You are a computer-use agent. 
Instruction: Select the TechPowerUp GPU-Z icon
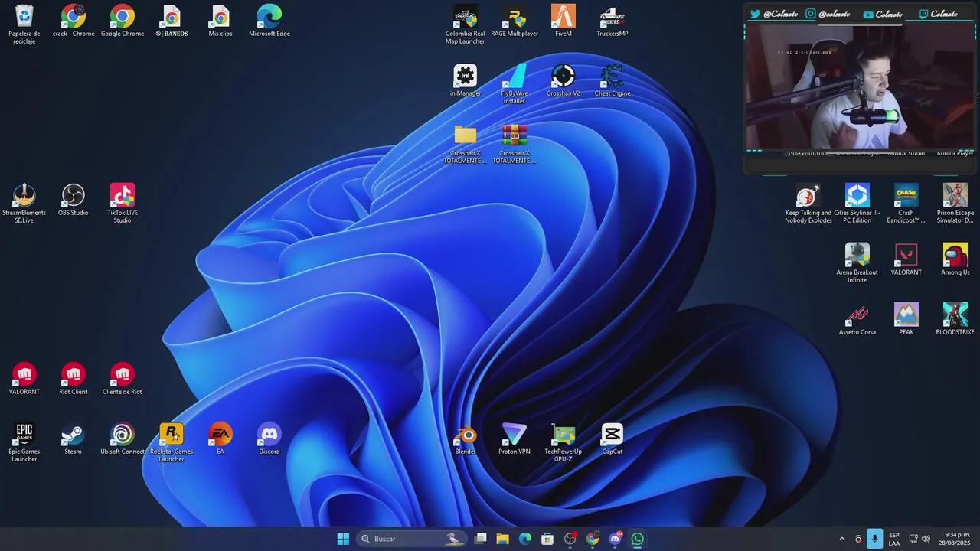tap(563, 442)
